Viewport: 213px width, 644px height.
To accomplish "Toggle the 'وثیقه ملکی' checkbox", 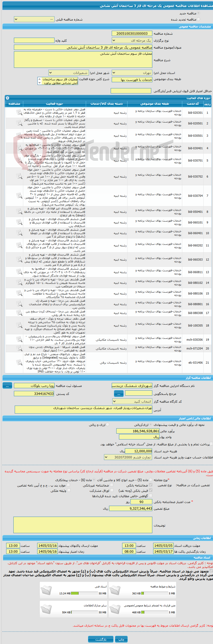I will click(x=69, y=490).
